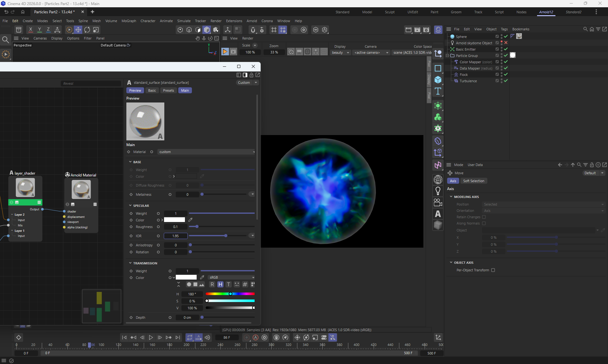Enable Retain Changes checkbox
The height and width of the screenshot is (364, 608).
(x=484, y=217)
